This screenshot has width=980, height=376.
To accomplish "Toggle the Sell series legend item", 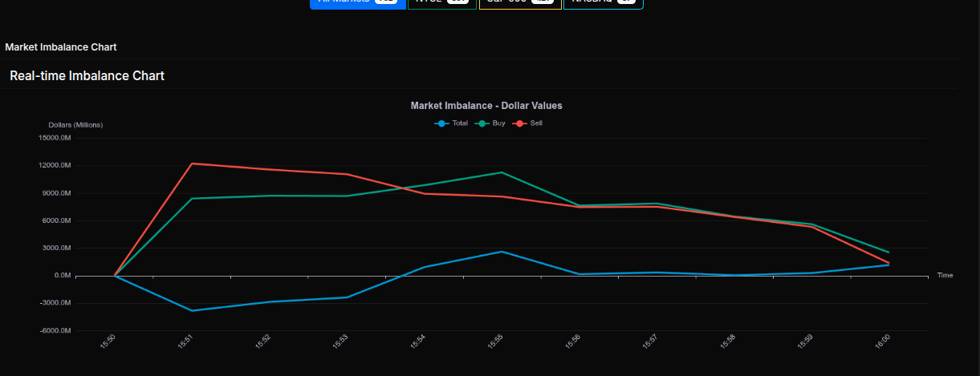I will tap(528, 123).
